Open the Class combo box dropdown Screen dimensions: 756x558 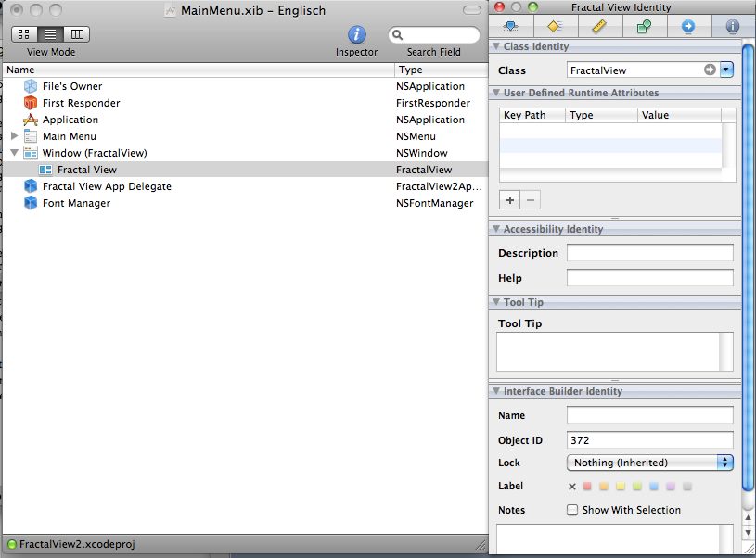[x=726, y=70]
